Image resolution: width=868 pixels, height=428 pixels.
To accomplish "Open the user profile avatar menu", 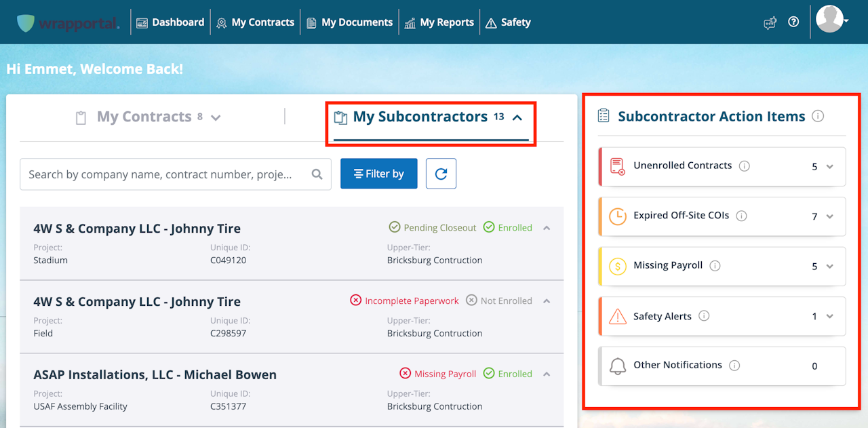I will coord(831,20).
